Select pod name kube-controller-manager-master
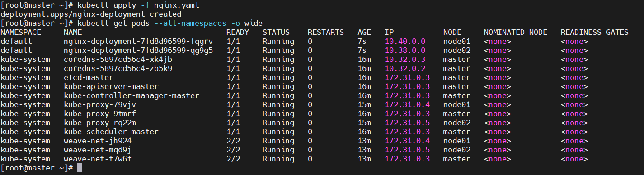 (x=132, y=95)
